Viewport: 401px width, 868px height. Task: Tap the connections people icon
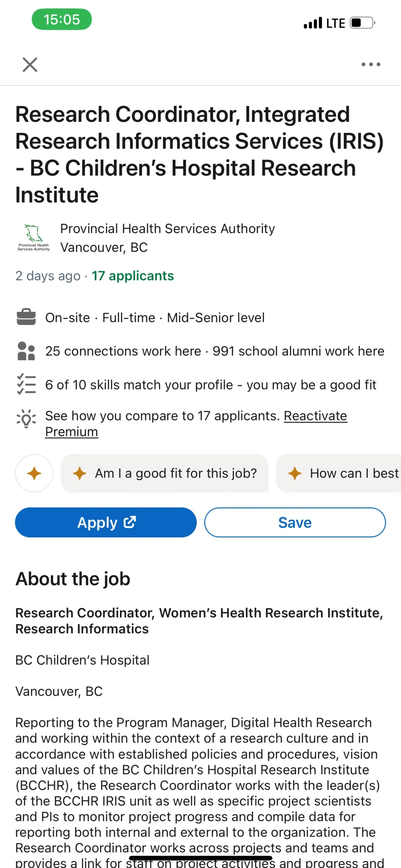coord(26,351)
